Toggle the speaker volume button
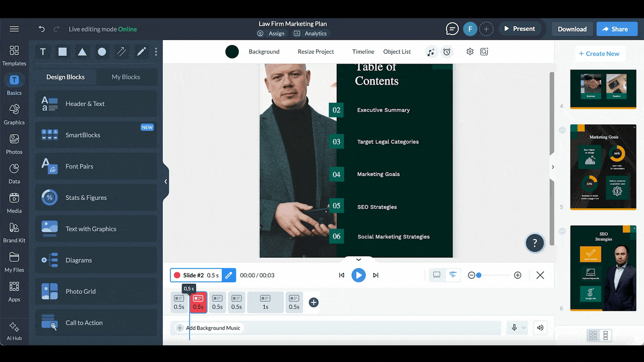 click(x=540, y=328)
